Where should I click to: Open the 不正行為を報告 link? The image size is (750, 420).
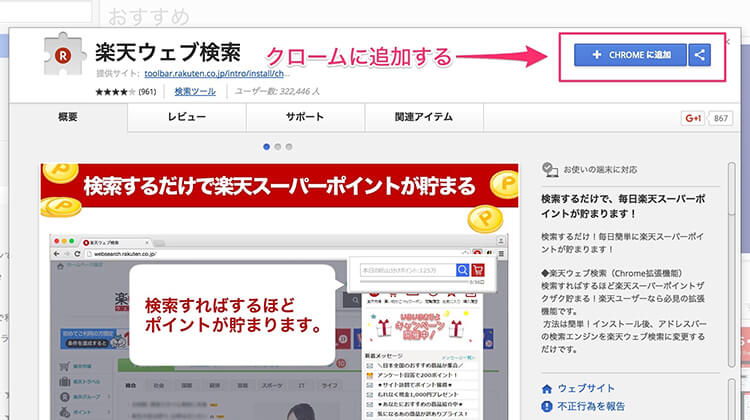591,407
